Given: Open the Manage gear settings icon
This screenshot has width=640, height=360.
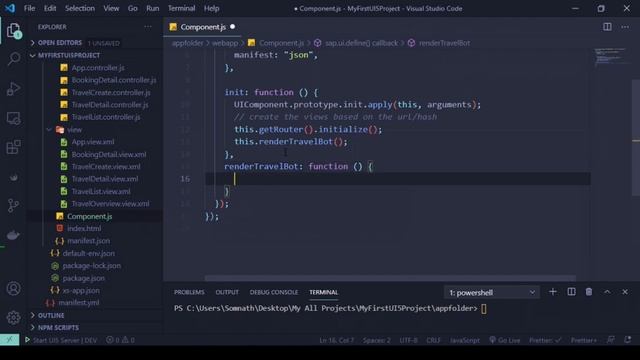Looking at the screenshot, I should coord(13,317).
